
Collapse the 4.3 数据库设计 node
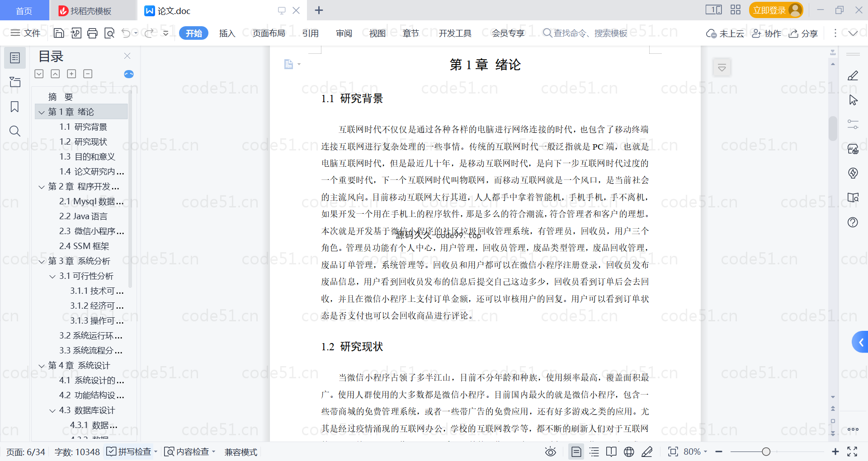(x=52, y=410)
